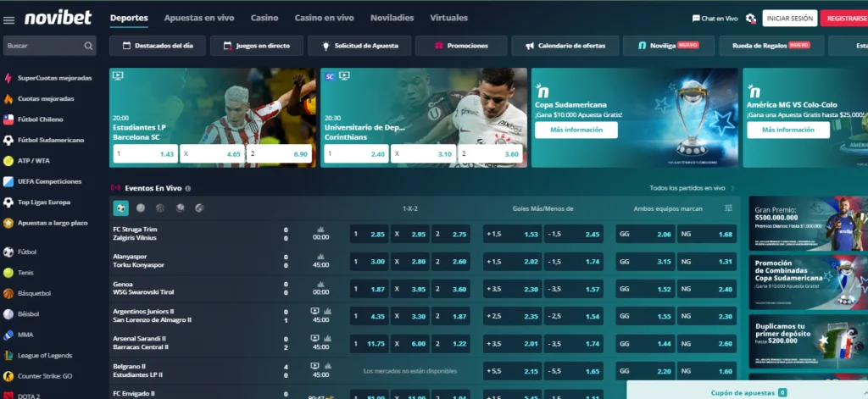Expand the Cupón de apuestas panel
This screenshot has width=868, height=399.
click(x=748, y=392)
